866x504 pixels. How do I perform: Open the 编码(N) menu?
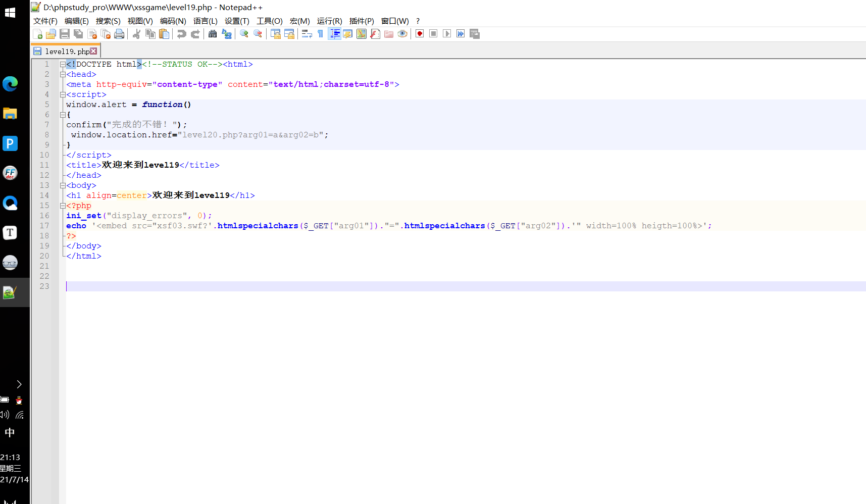coord(173,21)
